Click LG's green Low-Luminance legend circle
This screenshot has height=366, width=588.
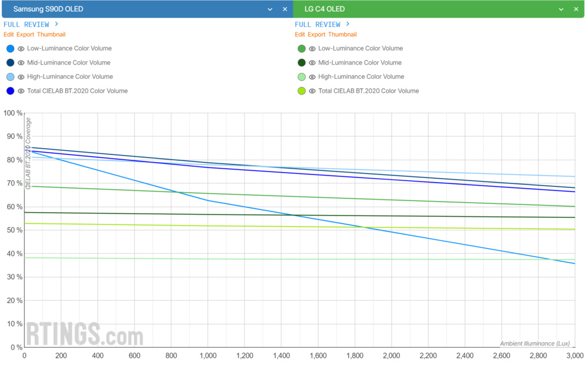point(301,48)
